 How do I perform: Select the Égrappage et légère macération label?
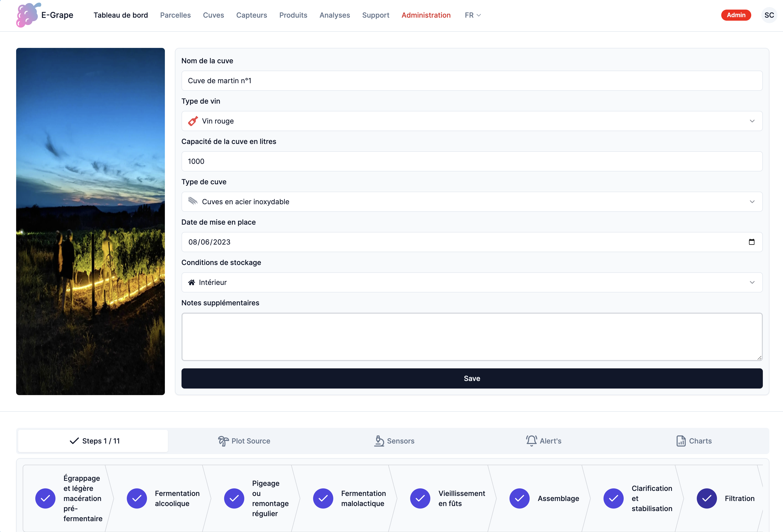[83, 498]
